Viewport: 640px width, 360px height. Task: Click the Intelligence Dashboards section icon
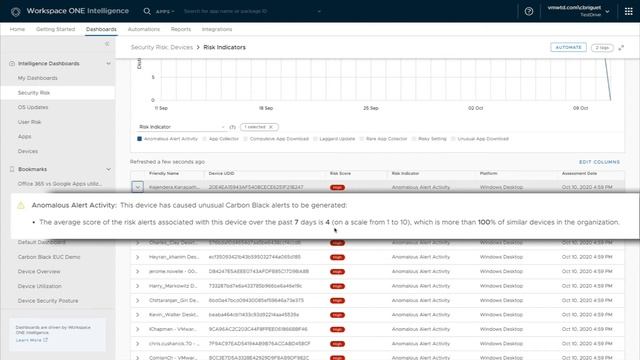(12, 64)
